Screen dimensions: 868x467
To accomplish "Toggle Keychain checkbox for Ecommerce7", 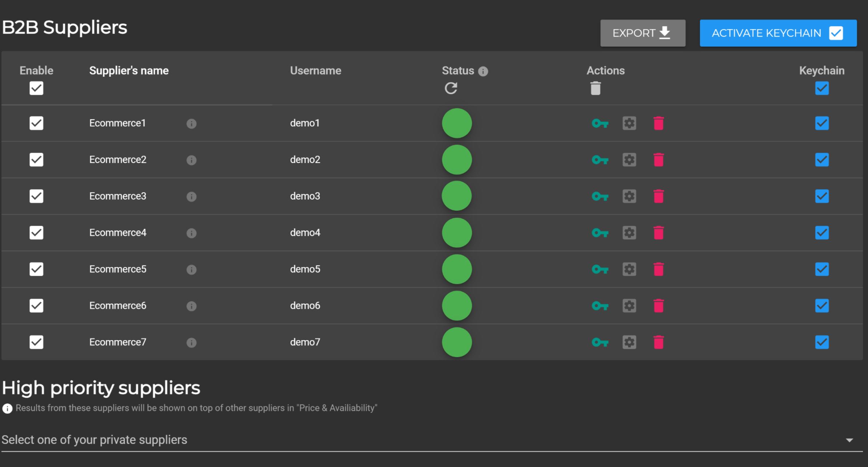I will (822, 342).
